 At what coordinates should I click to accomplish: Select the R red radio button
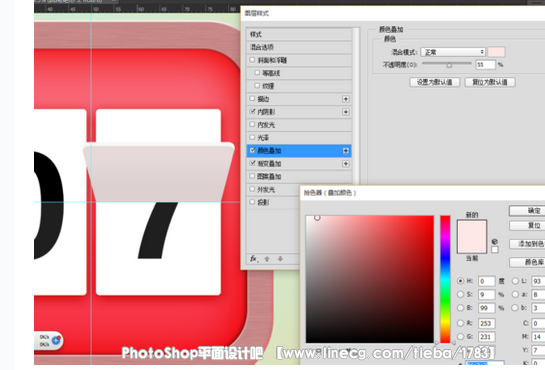click(x=461, y=323)
